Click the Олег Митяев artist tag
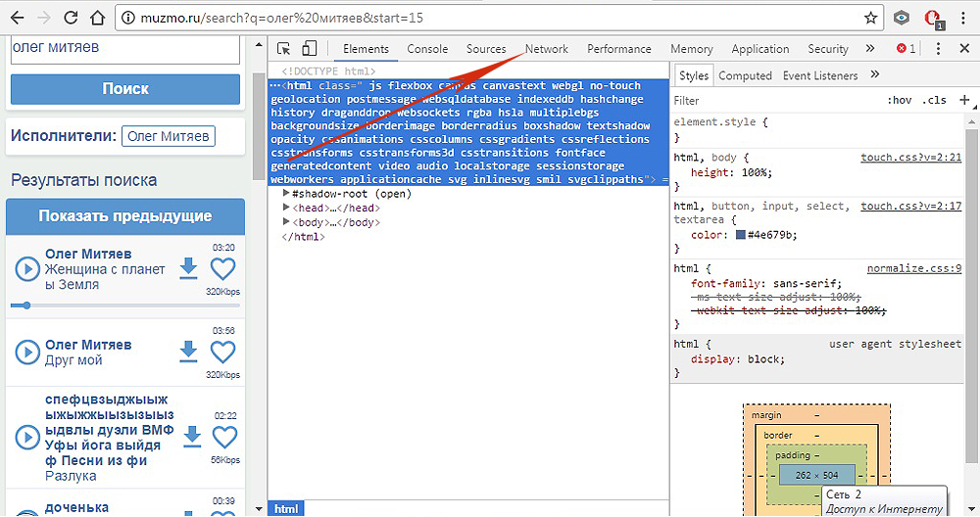This screenshot has height=517, width=980. point(169,136)
